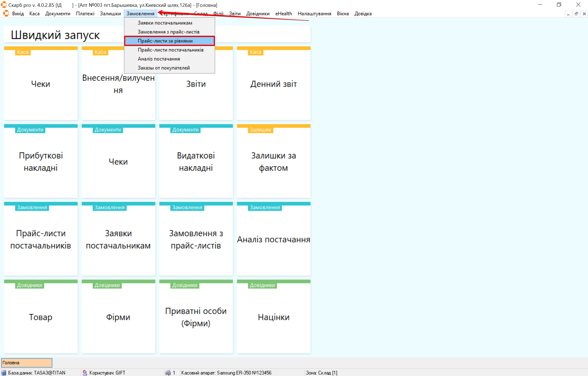Select Прайс-листи за рівнями menu entry
Image resolution: width=588 pixels, height=376 pixels.
click(165, 41)
